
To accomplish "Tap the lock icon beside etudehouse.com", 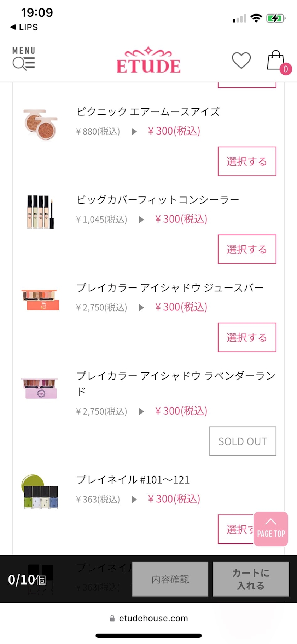I will tap(112, 619).
